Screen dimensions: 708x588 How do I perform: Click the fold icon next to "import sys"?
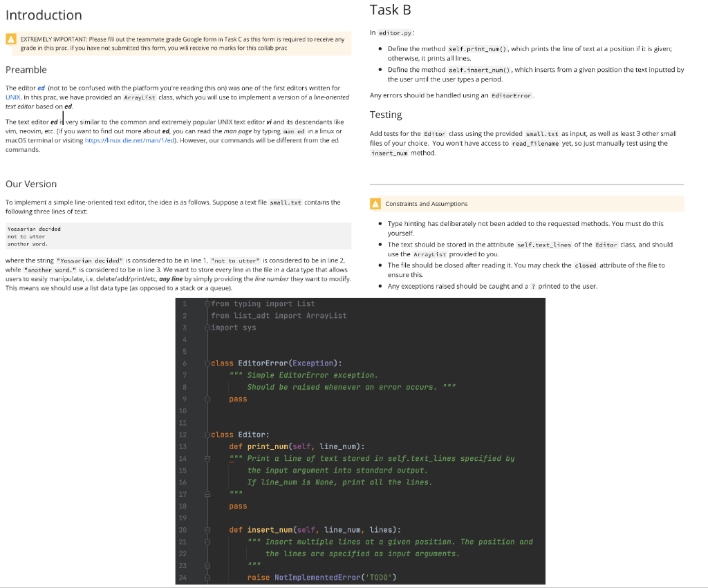[x=207, y=328]
